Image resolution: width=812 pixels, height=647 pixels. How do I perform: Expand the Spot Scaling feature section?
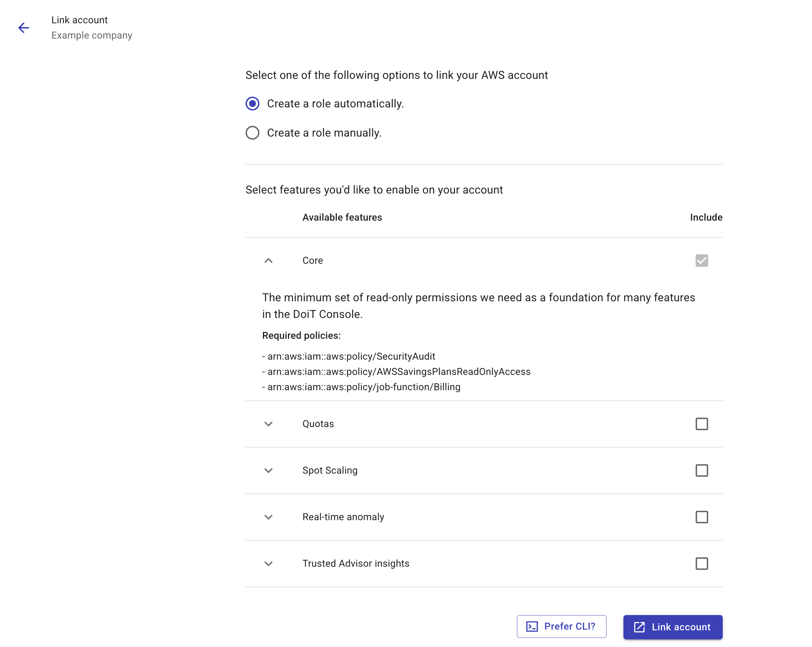coord(268,470)
